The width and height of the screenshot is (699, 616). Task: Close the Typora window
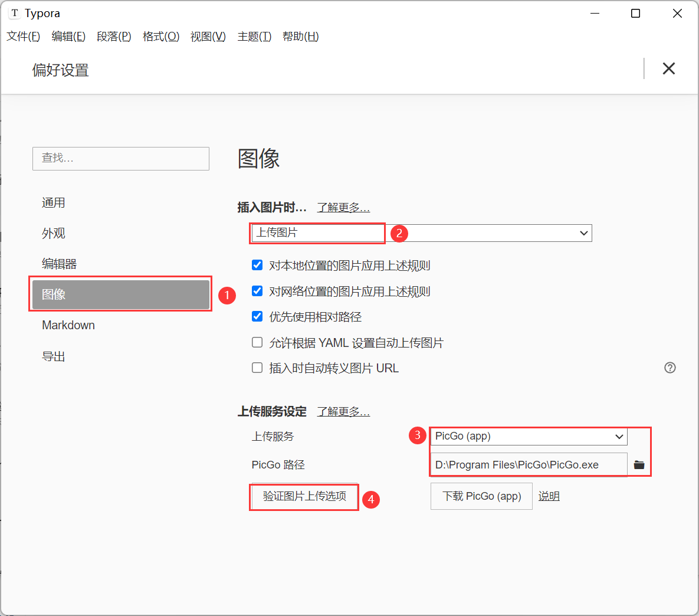(677, 14)
